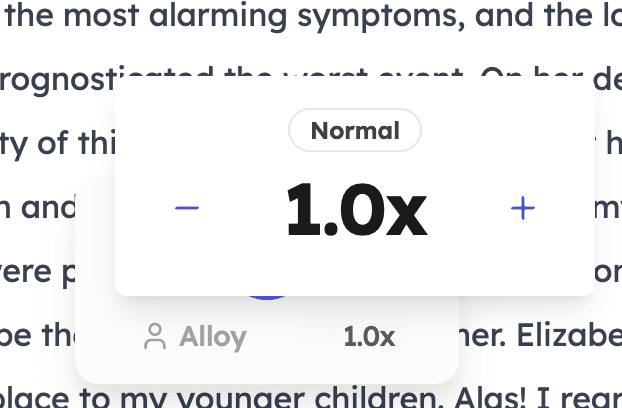Click the word "younger" in the bottom line

click(x=240, y=399)
